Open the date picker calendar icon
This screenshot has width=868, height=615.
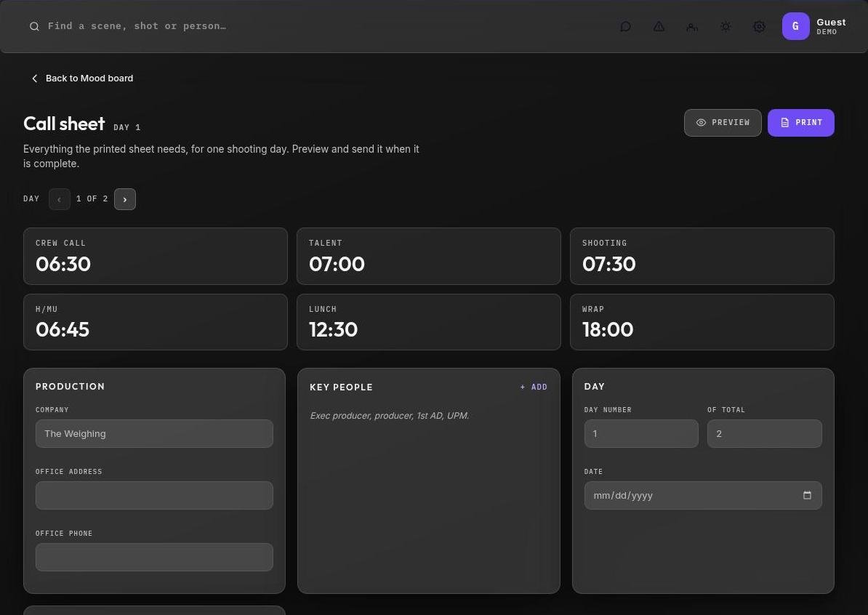pos(807,495)
